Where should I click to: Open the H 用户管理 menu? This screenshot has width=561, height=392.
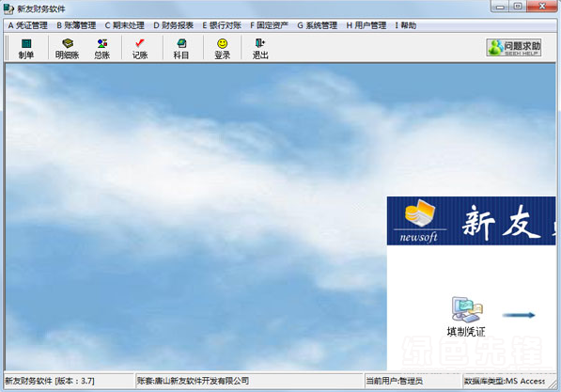click(366, 25)
